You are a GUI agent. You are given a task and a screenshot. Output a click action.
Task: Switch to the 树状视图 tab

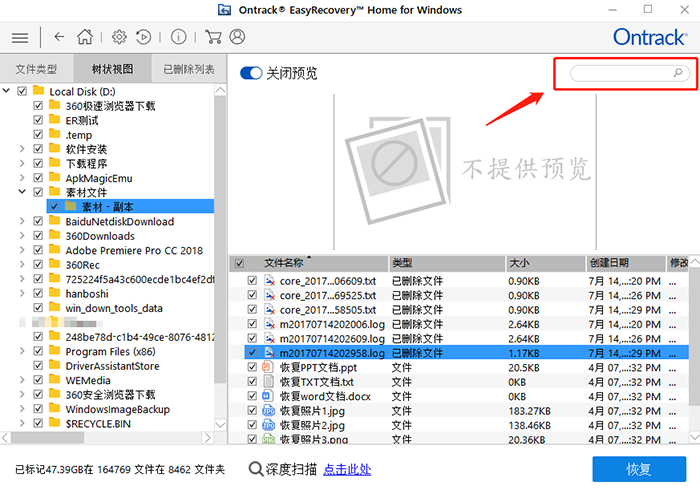112,69
